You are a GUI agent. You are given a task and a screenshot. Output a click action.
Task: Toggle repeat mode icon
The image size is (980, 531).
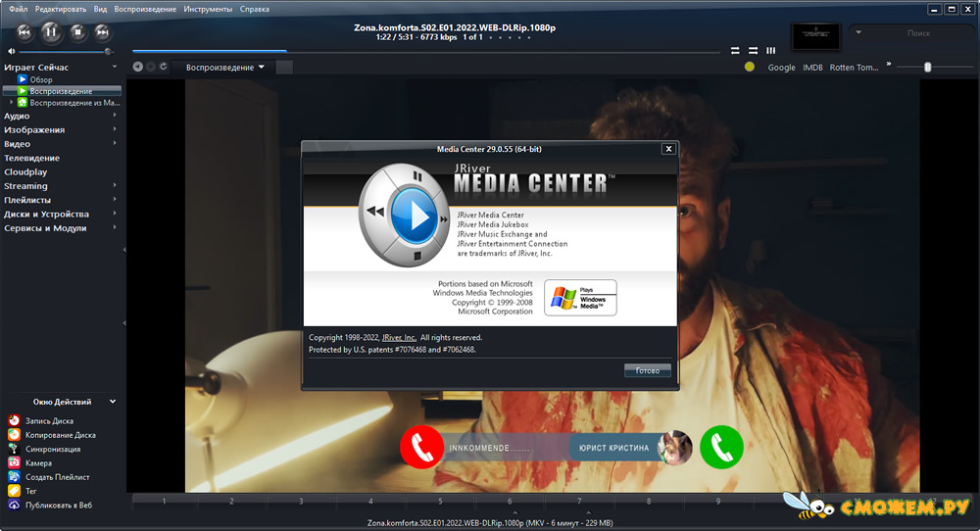click(735, 51)
